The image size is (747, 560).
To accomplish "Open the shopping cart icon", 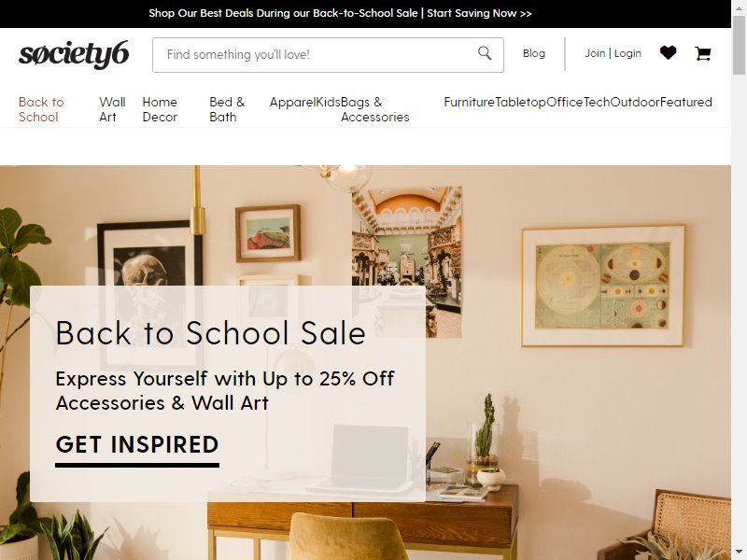I will pos(703,53).
